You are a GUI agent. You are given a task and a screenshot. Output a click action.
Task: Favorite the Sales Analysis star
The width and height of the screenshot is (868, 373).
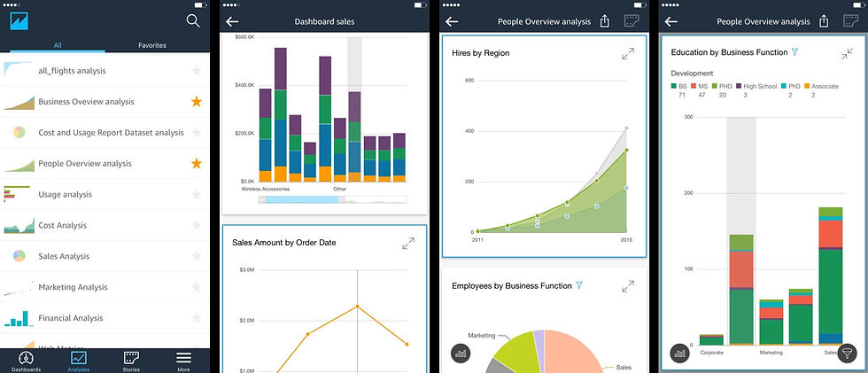point(196,256)
